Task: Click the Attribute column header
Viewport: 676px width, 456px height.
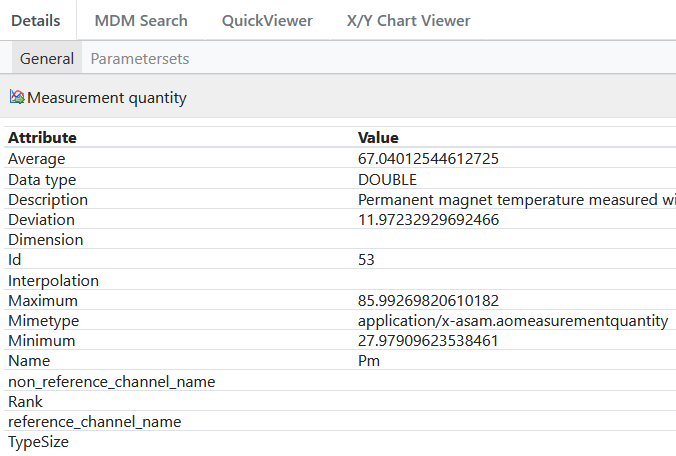Action: tap(43, 138)
